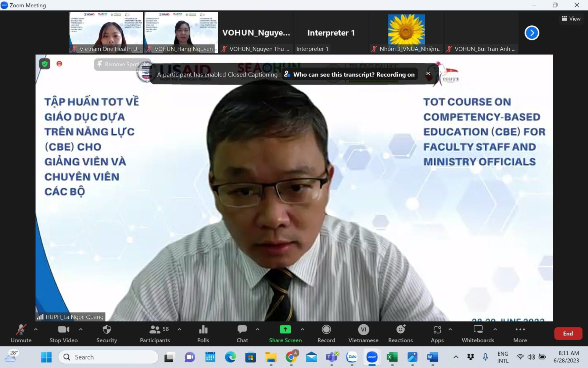The height and width of the screenshot is (368, 588).
Task: Click the Zoom icon in taskbar
Action: (372, 357)
